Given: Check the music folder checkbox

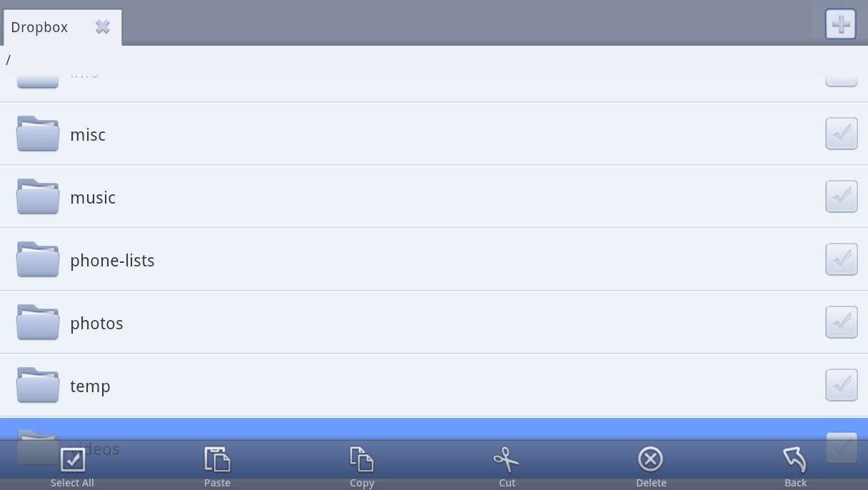Looking at the screenshot, I should coord(842,196).
